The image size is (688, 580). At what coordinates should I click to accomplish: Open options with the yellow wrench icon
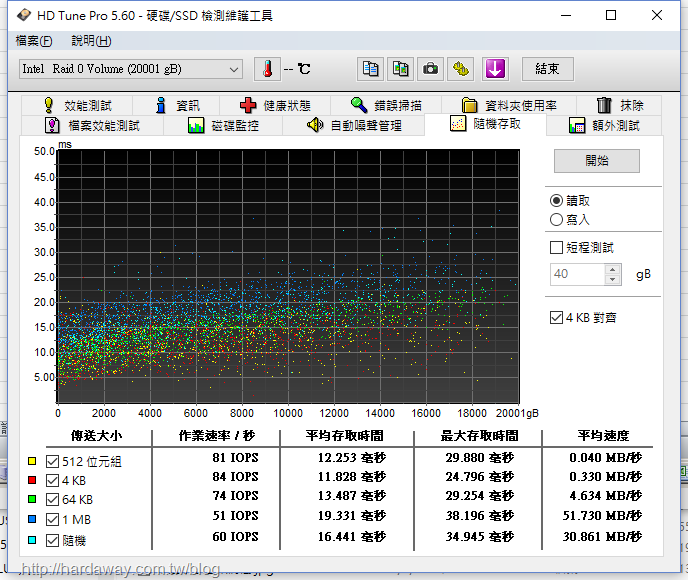tap(460, 69)
